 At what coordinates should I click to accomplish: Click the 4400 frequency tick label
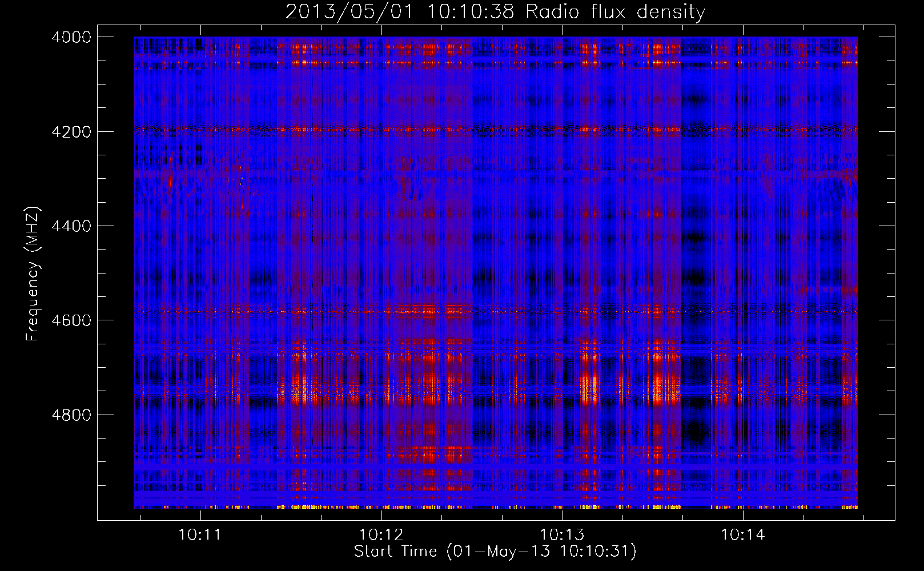[x=71, y=226]
